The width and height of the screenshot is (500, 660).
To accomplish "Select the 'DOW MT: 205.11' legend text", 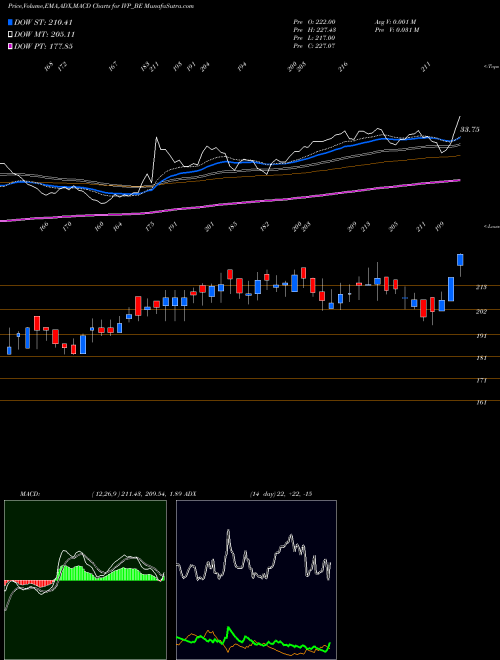I will (44, 34).
